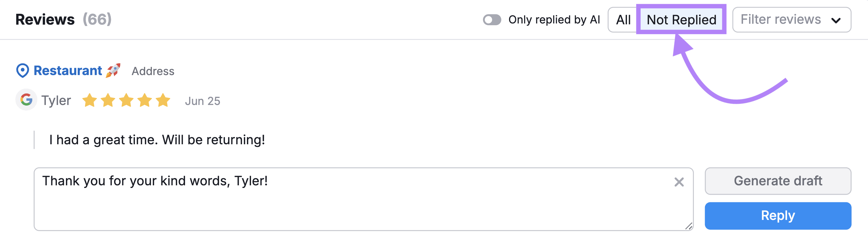Select the Not Replied tab
The height and width of the screenshot is (251, 868).
[x=681, y=20]
